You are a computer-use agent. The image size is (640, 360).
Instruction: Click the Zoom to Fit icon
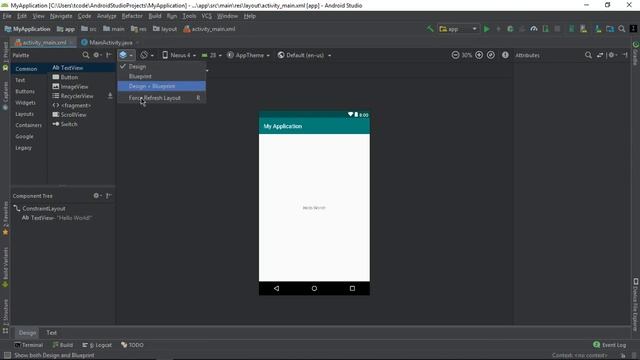(491, 55)
